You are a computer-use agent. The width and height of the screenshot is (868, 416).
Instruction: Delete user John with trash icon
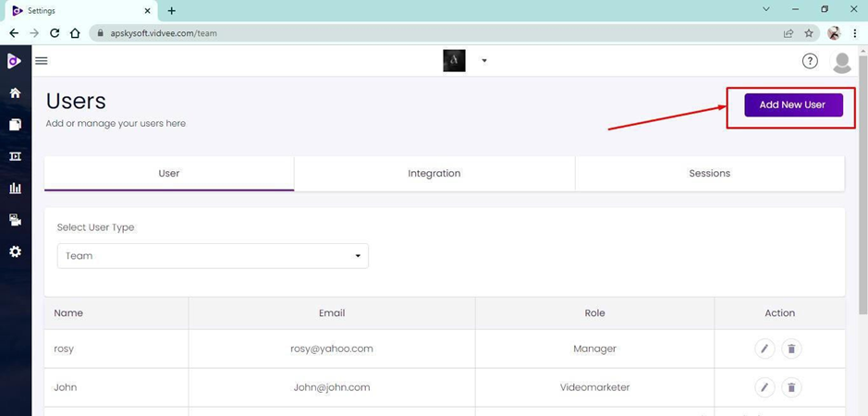pos(791,387)
